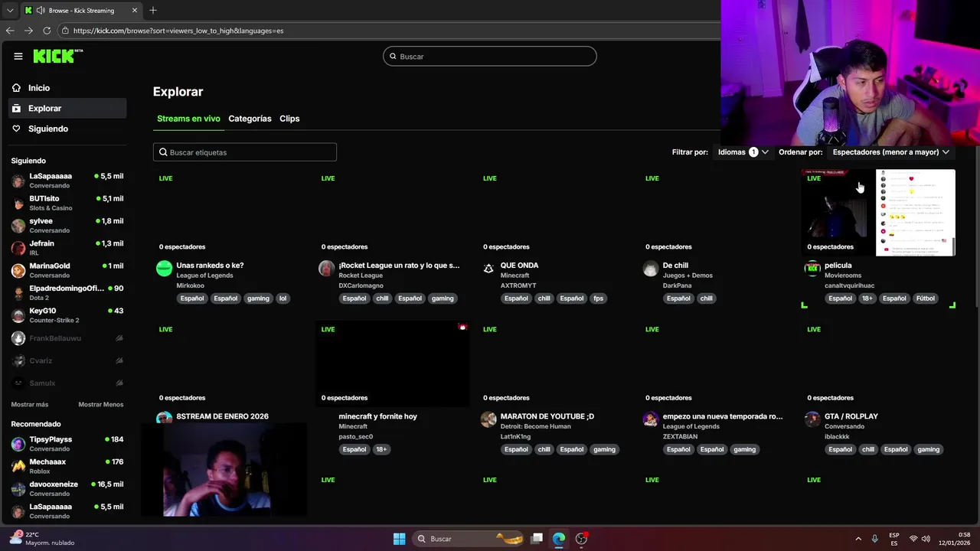980x551 pixels.
Task: Click magnifier icon in Buscar etiquetas field
Action: 163,152
